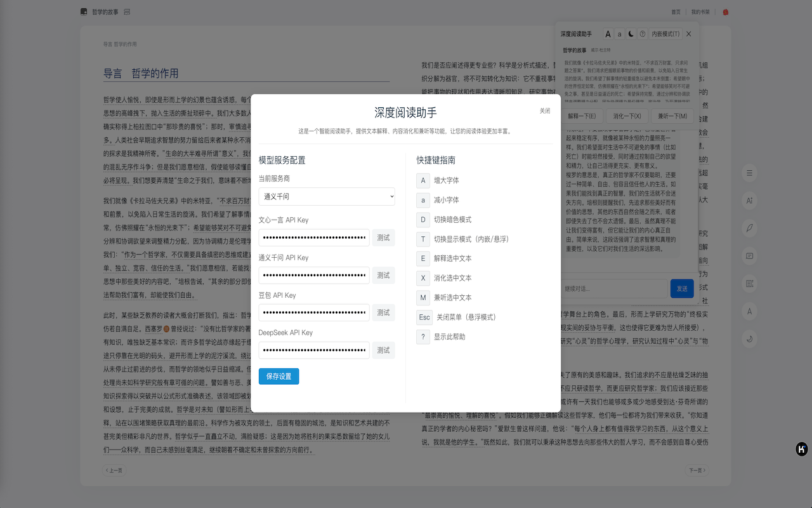The image size is (812, 508).
Task: Open the notes comment icon in the right sidebar
Action: coord(750,256)
